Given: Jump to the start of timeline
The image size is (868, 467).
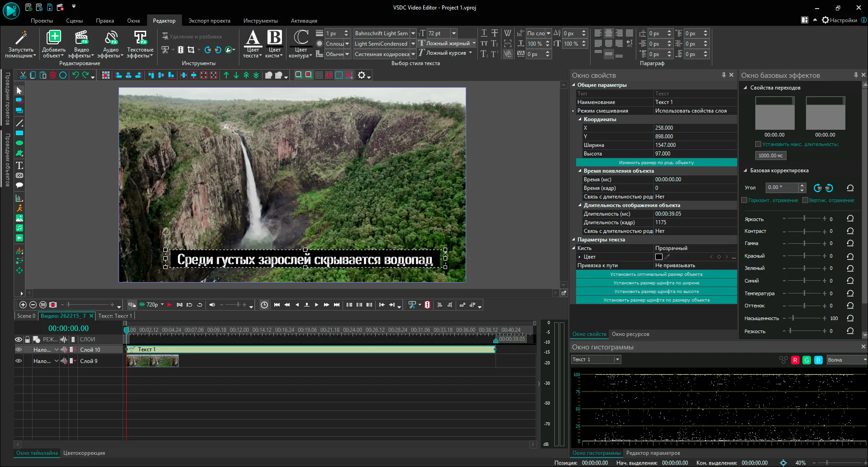Looking at the screenshot, I should pos(277,305).
